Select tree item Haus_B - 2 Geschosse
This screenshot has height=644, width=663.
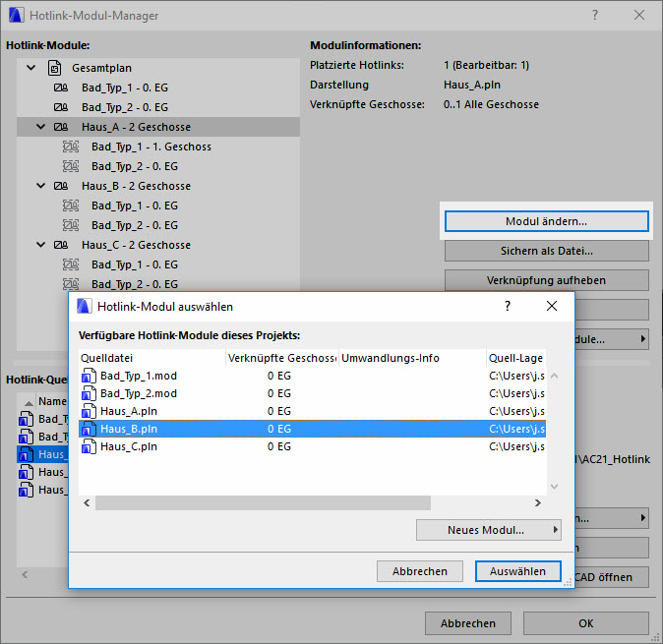tap(136, 186)
